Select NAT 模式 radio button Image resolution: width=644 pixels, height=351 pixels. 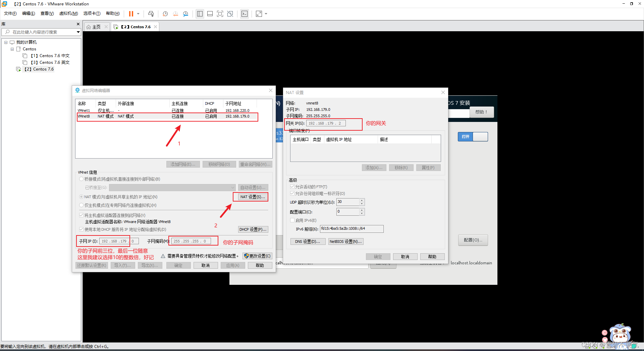click(x=81, y=197)
